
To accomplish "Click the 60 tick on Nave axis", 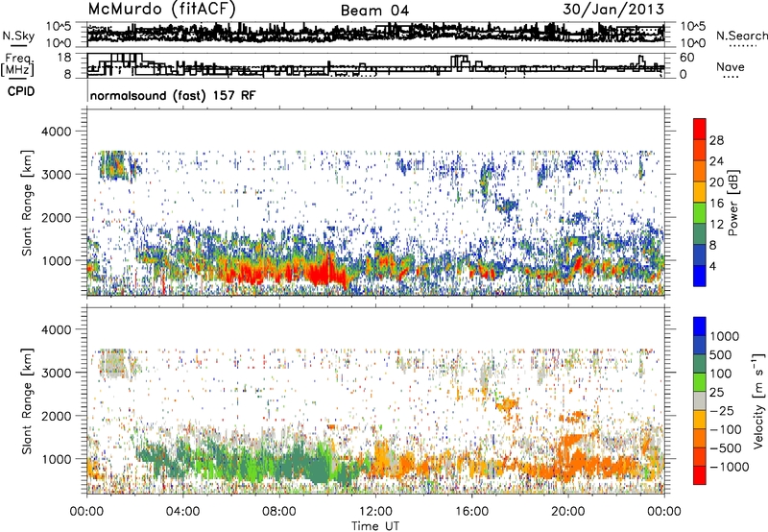I will tap(686, 58).
